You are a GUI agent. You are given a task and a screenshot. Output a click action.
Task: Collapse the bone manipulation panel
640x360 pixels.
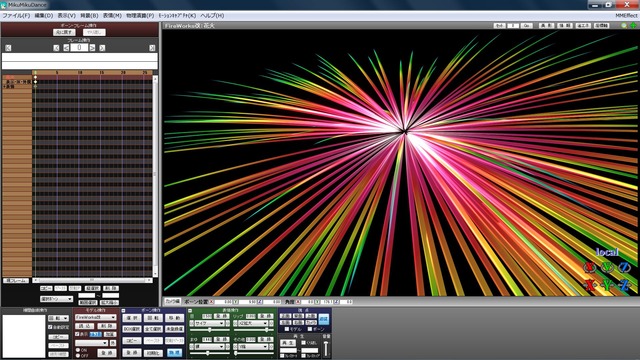(x=123, y=311)
